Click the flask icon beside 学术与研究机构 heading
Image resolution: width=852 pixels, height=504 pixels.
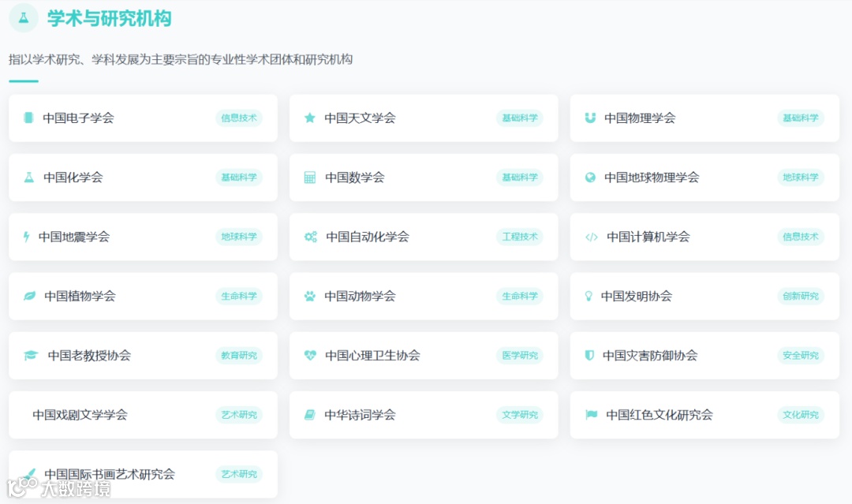[x=24, y=18]
